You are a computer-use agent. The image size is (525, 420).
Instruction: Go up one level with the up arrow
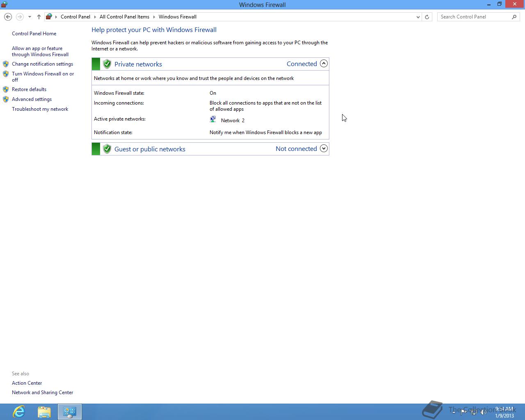coord(39,17)
